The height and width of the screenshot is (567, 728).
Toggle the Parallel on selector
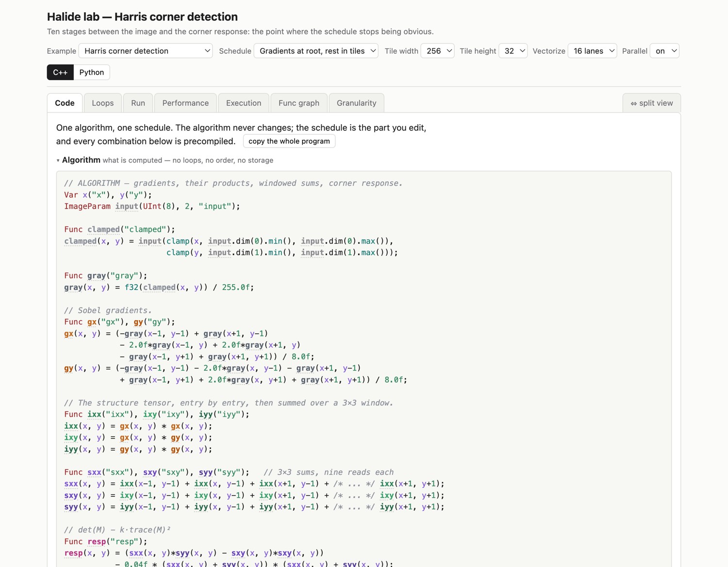pyautogui.click(x=664, y=51)
